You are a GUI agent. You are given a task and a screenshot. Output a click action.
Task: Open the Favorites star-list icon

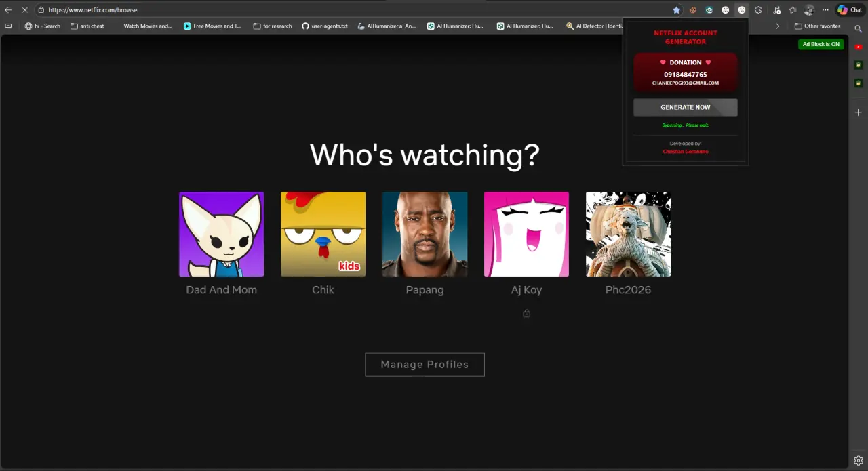(793, 10)
